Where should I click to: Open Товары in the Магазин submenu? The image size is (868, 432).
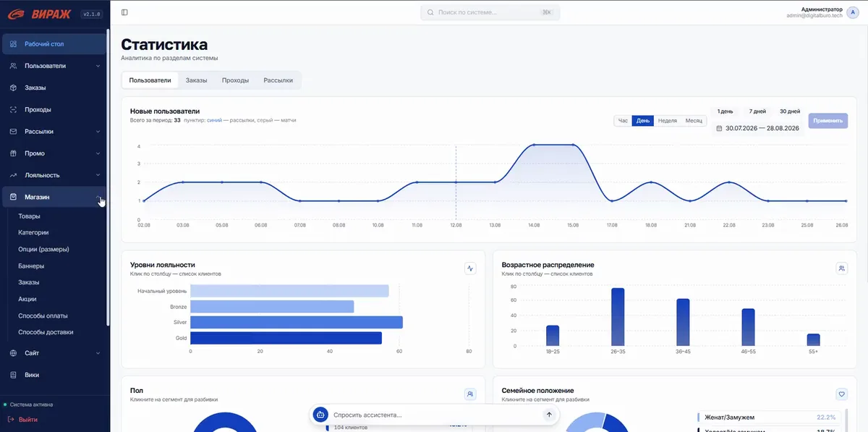coord(30,216)
